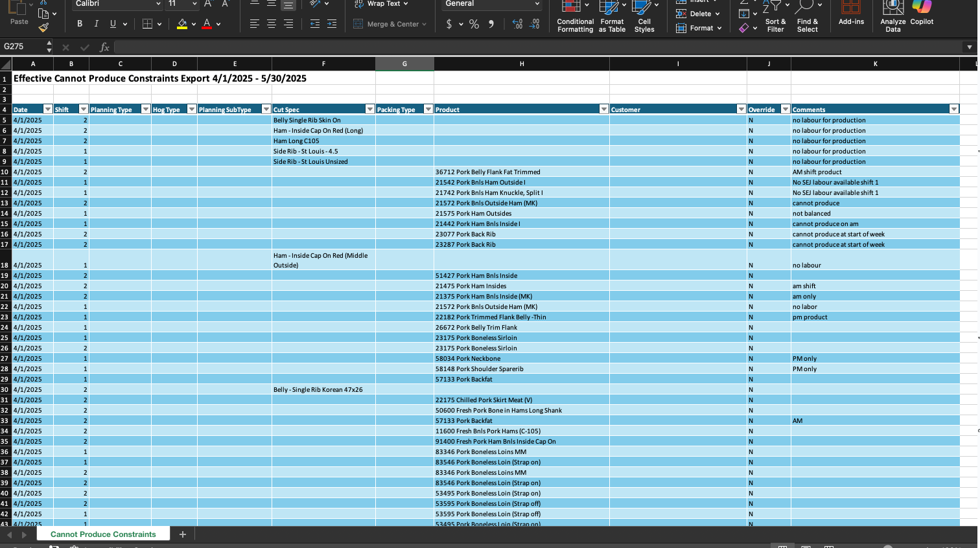Select the Cannot Produce Constraints sheet tab
This screenshot has width=980, height=548.
[103, 534]
